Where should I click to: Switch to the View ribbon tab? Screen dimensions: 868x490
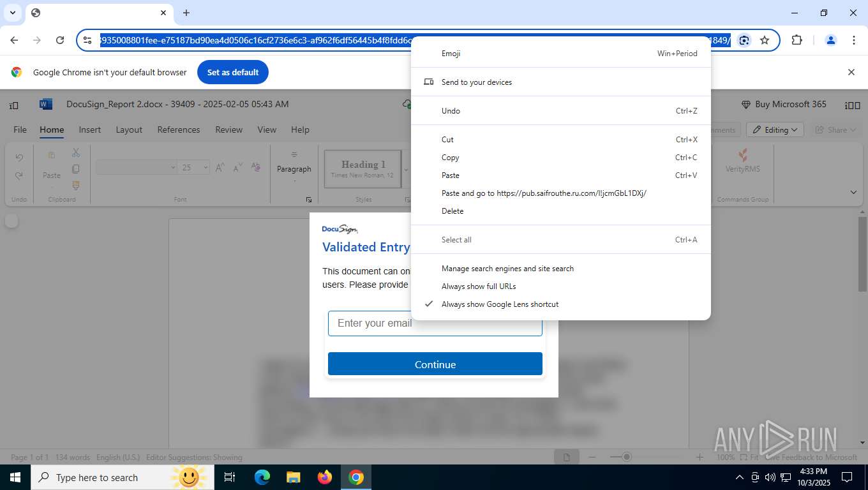click(267, 130)
